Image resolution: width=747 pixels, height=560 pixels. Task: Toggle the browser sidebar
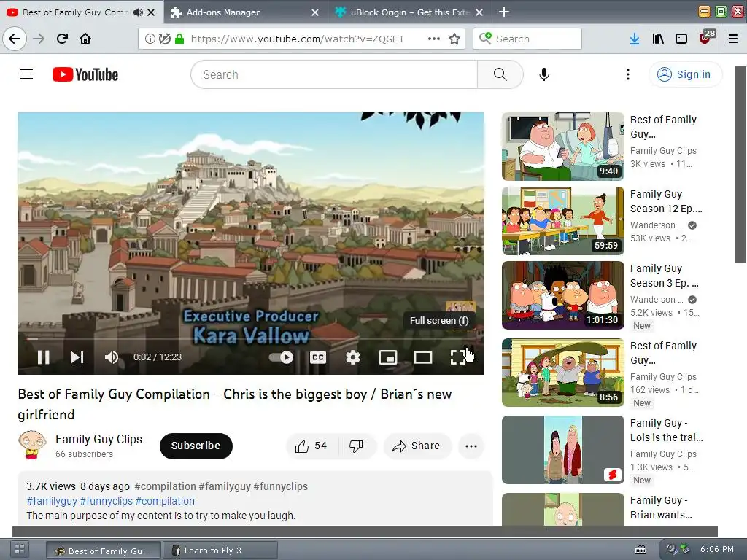click(681, 39)
